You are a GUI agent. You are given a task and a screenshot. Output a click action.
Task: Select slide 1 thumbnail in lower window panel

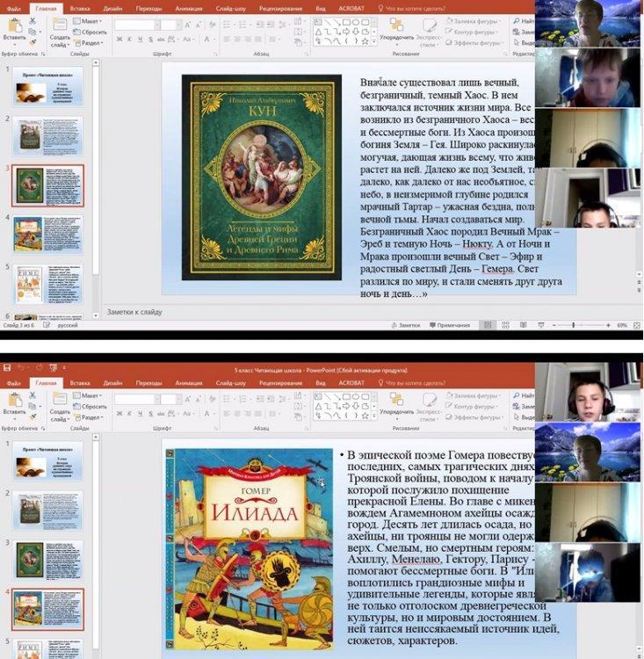pos(47,461)
